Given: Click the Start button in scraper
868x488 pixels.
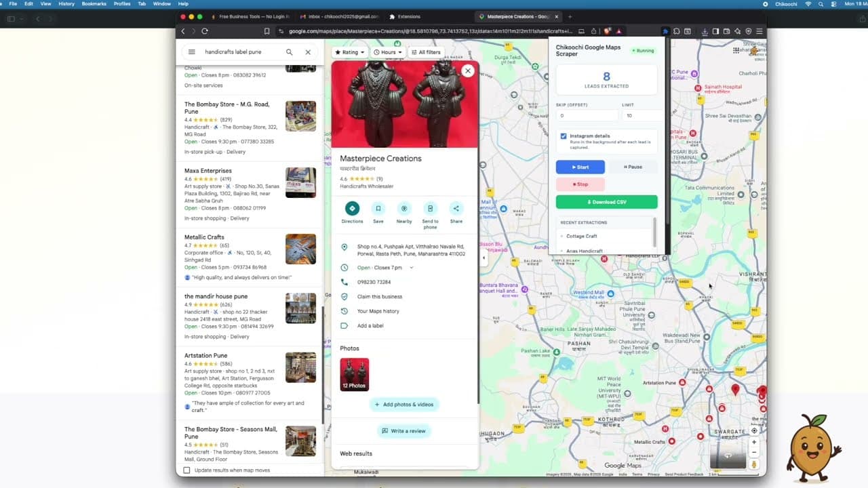Looking at the screenshot, I should click(x=580, y=167).
